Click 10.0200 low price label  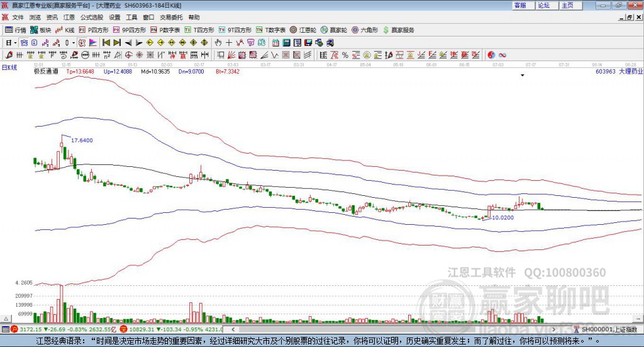[x=502, y=217]
